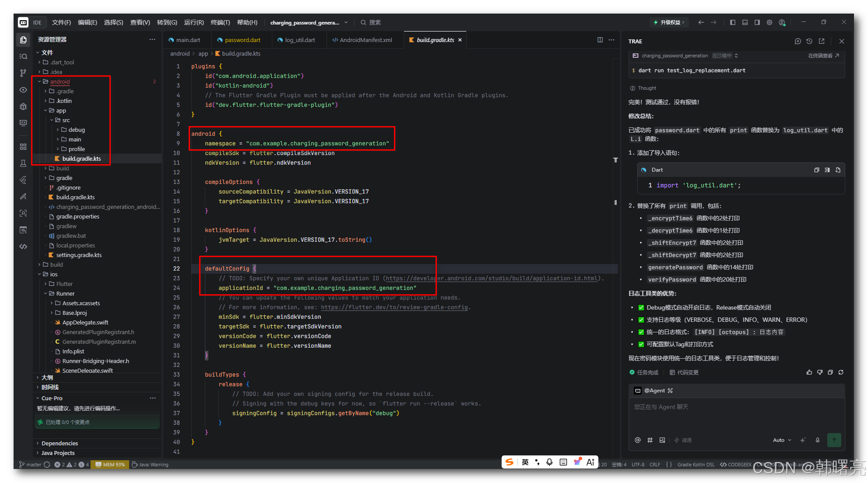This screenshot has height=483, width=868.
Task: Click the MEM 93% status indicator
Action: pyautogui.click(x=110, y=465)
